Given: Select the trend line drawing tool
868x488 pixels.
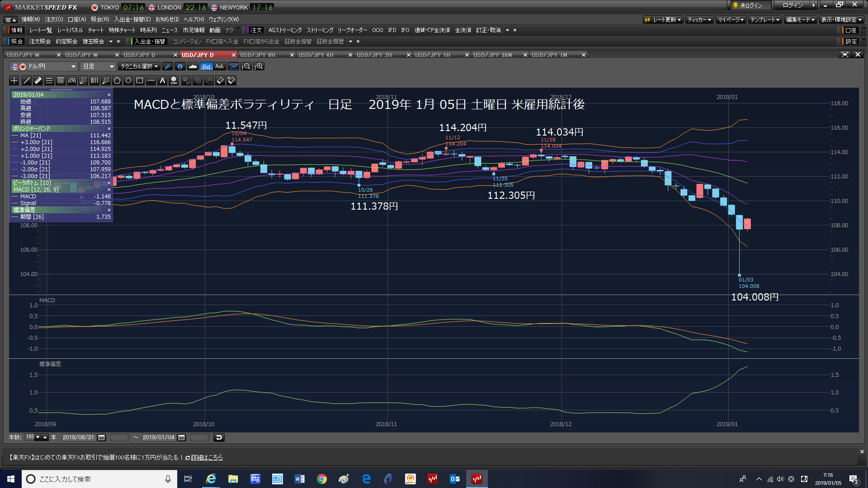Looking at the screenshot, I should point(27,80).
